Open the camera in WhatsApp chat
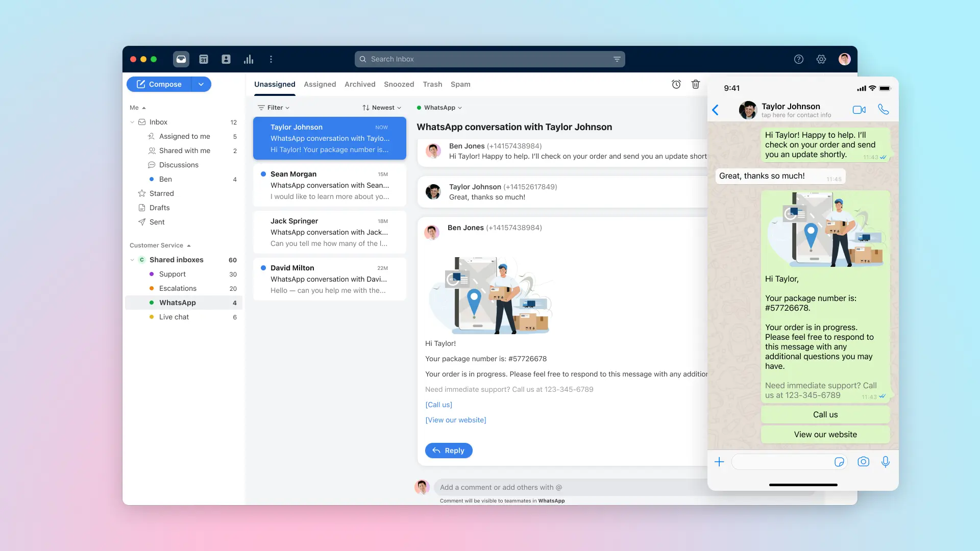Viewport: 980px width, 551px height. (x=863, y=462)
